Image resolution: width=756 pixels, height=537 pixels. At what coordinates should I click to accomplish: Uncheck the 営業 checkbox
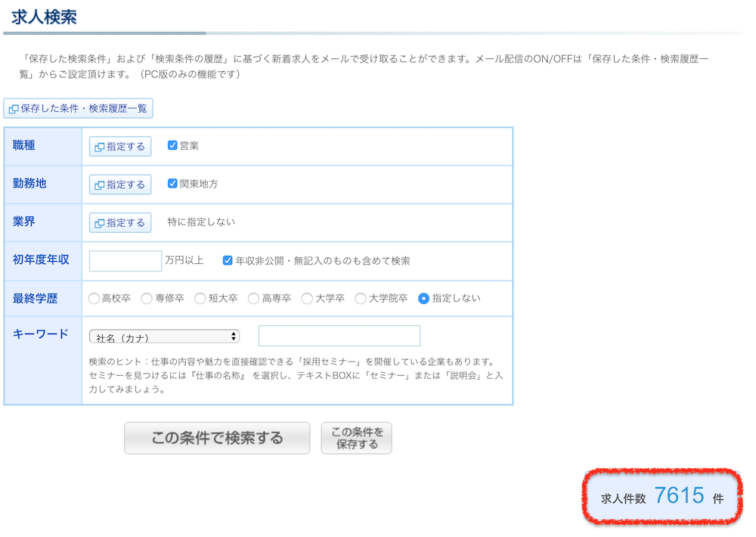pos(172,146)
